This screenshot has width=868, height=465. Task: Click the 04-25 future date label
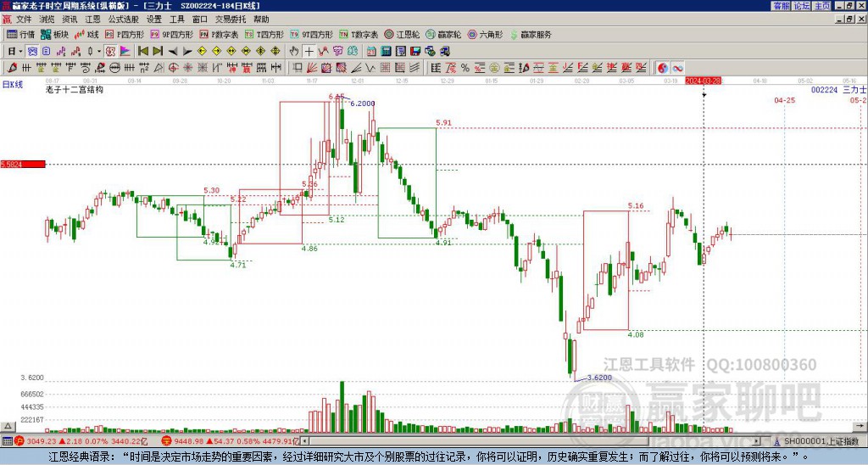(x=784, y=100)
